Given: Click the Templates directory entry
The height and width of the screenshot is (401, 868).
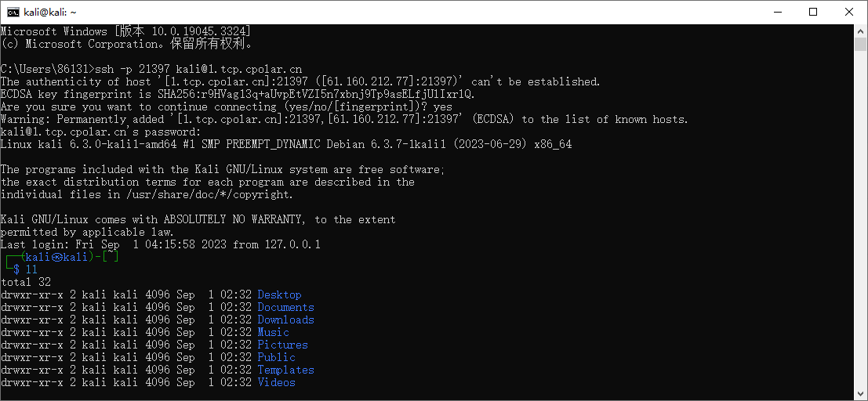Looking at the screenshot, I should click(285, 370).
